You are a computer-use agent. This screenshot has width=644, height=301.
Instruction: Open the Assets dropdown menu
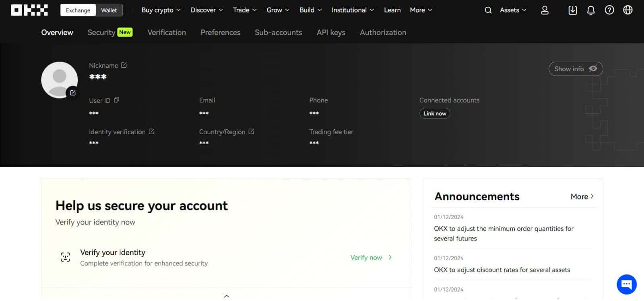(513, 10)
